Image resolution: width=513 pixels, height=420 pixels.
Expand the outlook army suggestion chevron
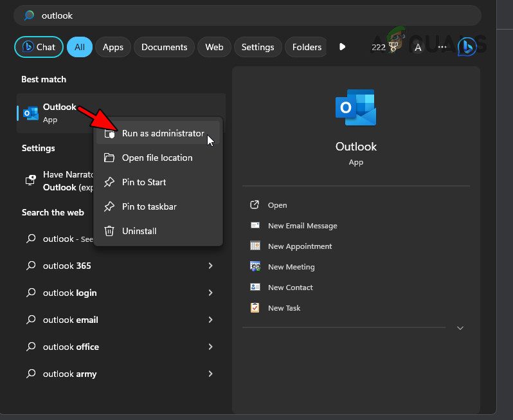pos(210,374)
